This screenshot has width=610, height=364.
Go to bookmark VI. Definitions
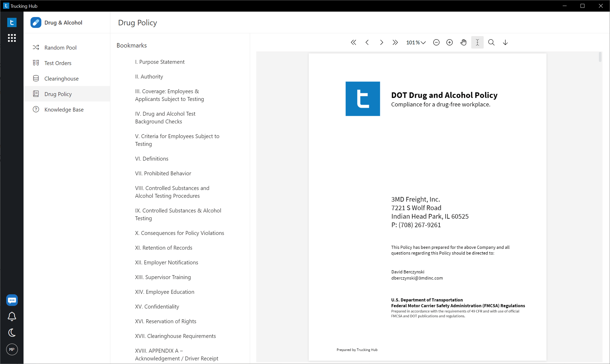pyautogui.click(x=152, y=159)
